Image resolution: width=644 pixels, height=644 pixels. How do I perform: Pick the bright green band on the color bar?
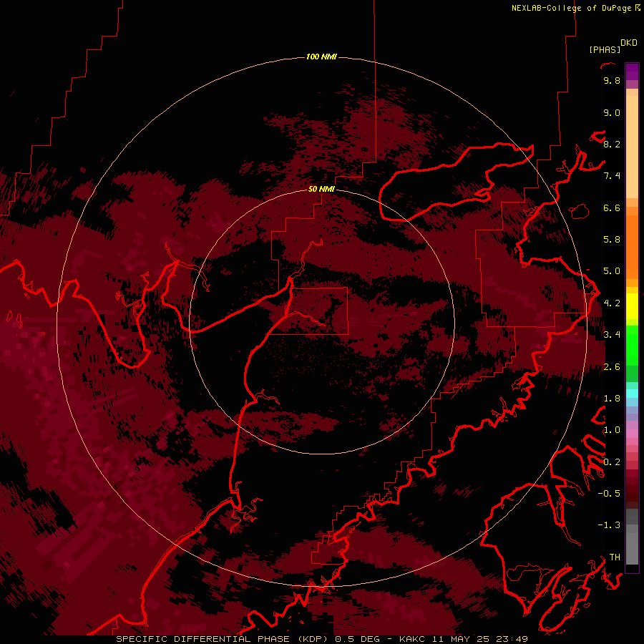pos(632,346)
